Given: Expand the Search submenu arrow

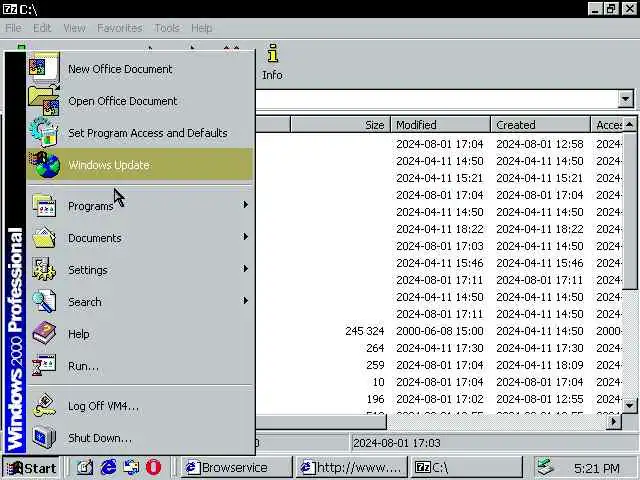Looking at the screenshot, I should click(245, 301).
